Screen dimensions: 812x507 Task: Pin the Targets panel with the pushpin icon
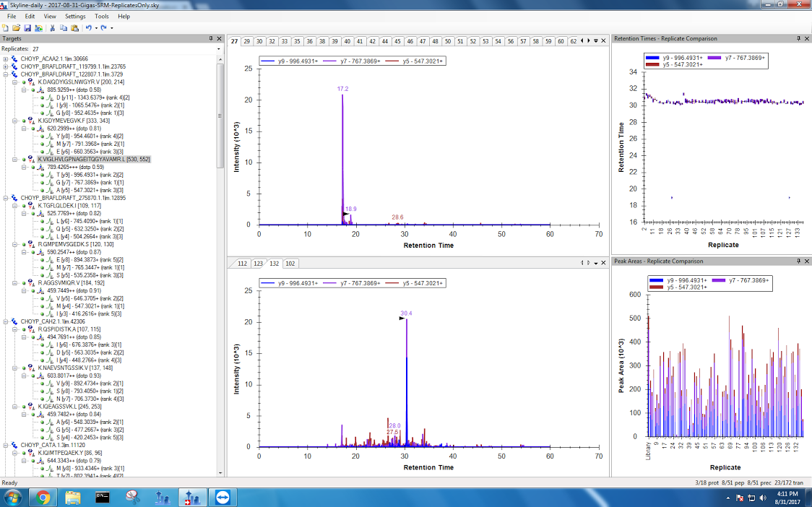(210, 38)
